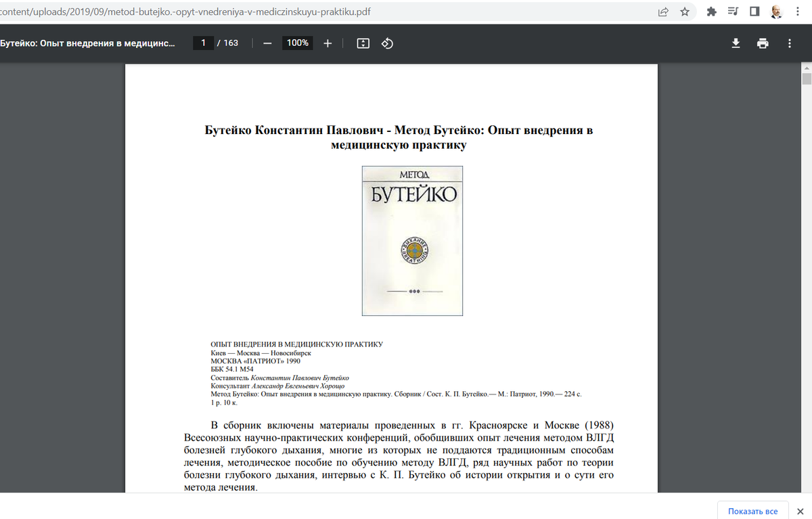Print the PDF document
Viewport: 812px width, 519px height.
[x=763, y=43]
